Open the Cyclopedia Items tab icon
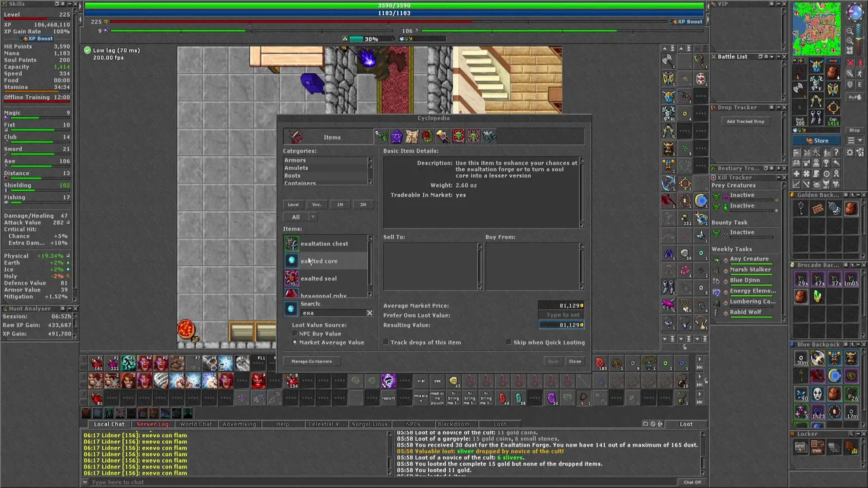 point(296,137)
